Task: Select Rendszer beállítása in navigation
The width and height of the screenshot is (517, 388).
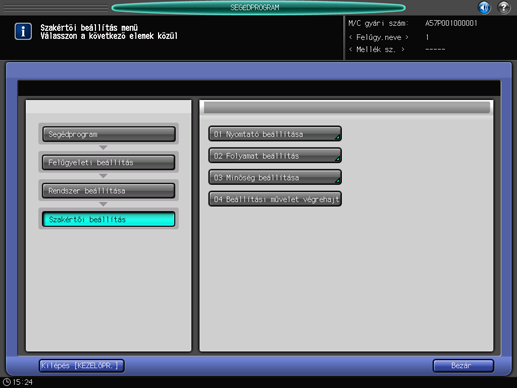Action: [109, 191]
